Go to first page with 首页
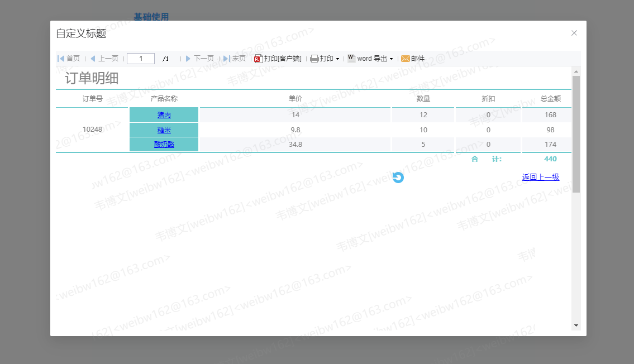 (x=69, y=59)
